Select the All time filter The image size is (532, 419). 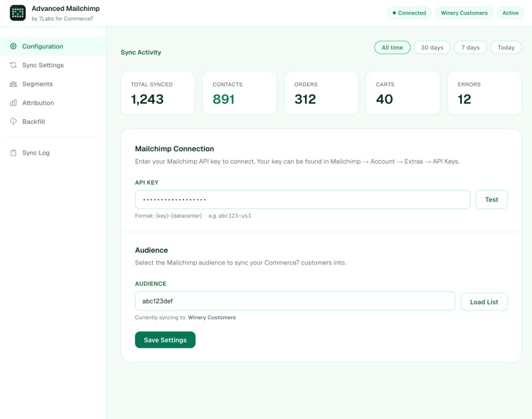coord(392,47)
